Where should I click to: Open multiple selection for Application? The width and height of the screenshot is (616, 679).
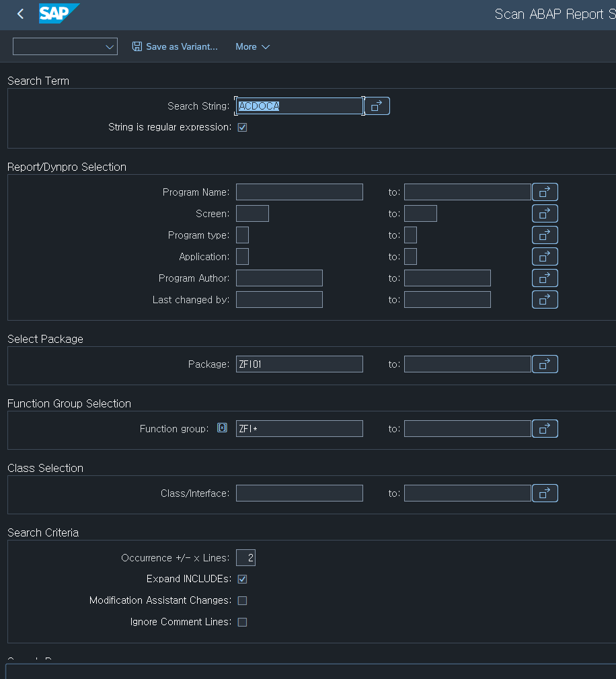545,257
